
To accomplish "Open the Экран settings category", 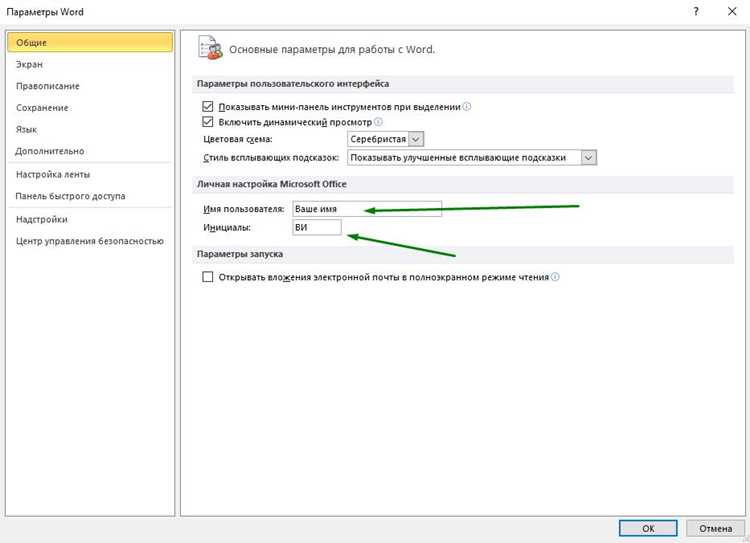I will (90, 64).
